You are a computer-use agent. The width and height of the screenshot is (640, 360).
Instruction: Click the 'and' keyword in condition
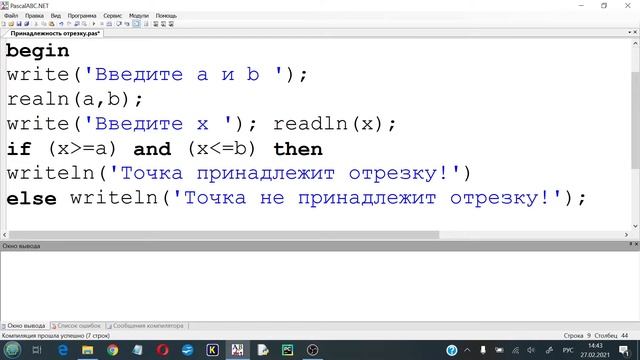coord(152,149)
